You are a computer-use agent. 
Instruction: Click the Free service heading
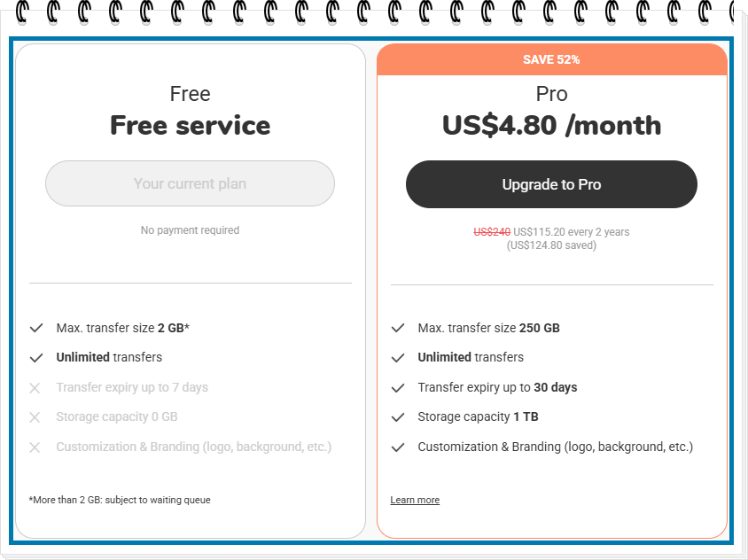click(190, 126)
